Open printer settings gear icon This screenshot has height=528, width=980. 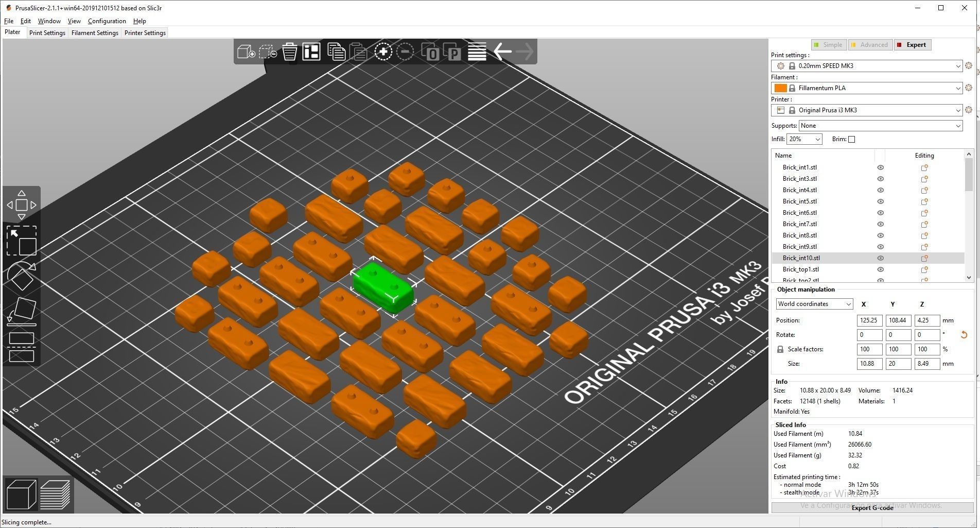pyautogui.click(x=969, y=110)
